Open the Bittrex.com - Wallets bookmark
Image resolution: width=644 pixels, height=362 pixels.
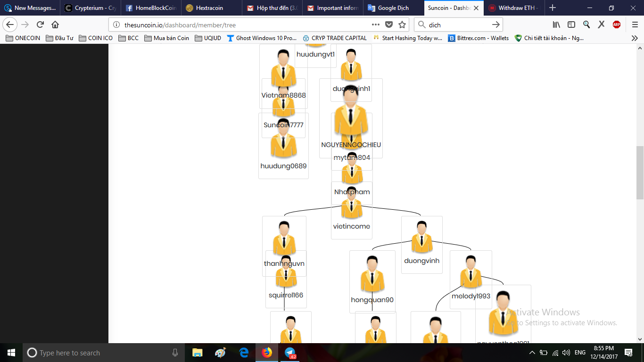click(479, 38)
